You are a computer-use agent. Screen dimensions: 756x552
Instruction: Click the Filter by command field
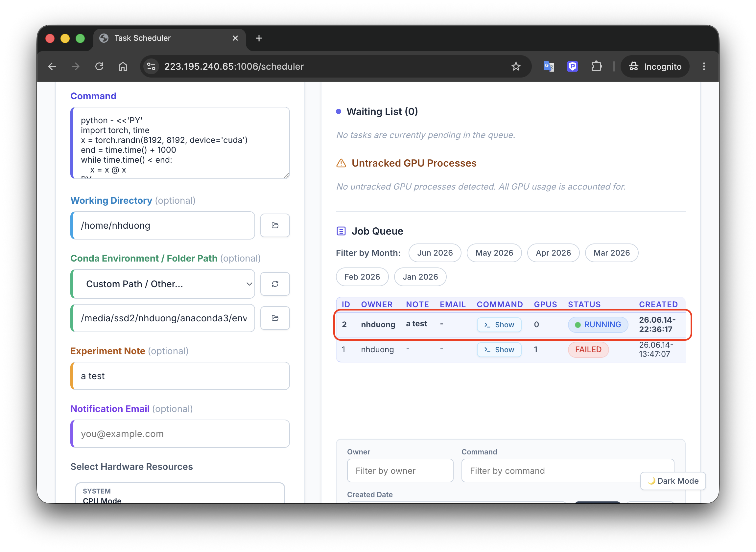tap(568, 471)
